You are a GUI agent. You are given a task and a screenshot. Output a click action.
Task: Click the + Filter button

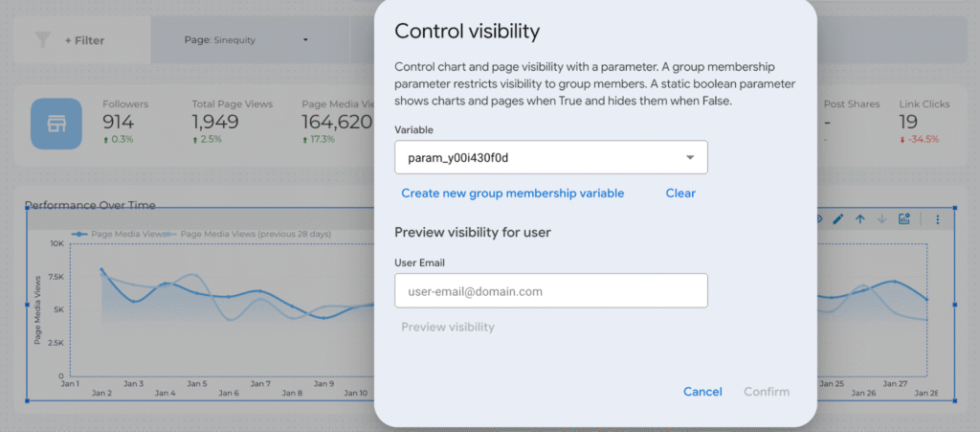(x=83, y=40)
